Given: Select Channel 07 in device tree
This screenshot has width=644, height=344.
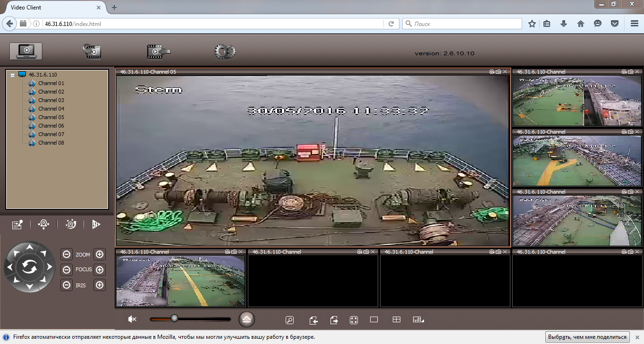Looking at the screenshot, I should click(51, 134).
